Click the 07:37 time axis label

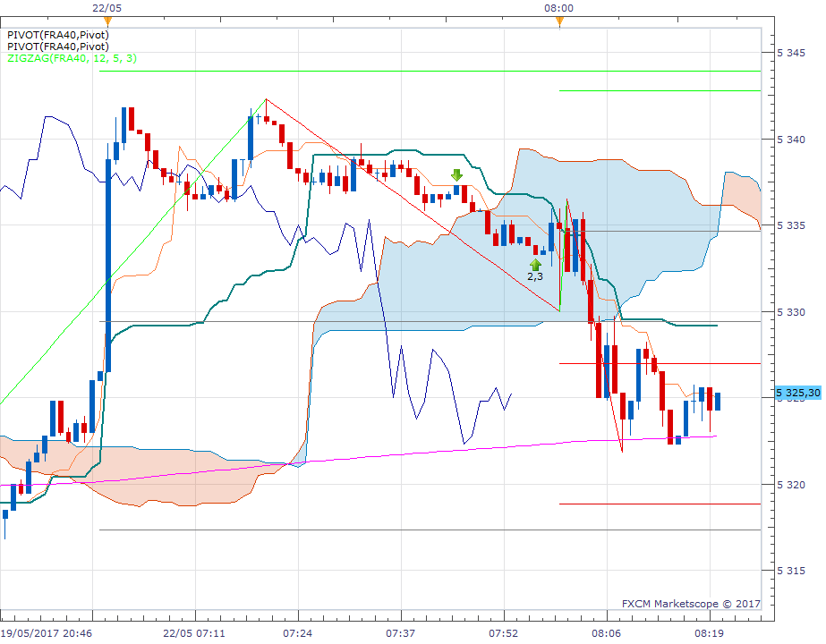click(400, 633)
